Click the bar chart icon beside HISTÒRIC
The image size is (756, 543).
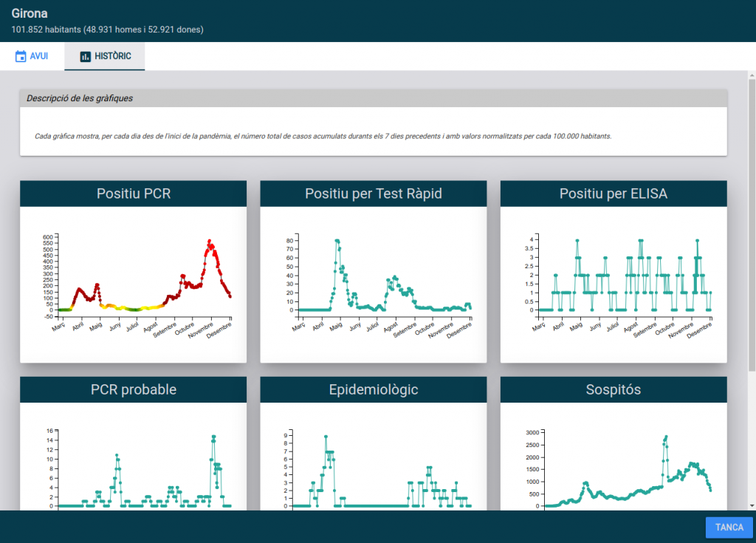[x=86, y=56]
